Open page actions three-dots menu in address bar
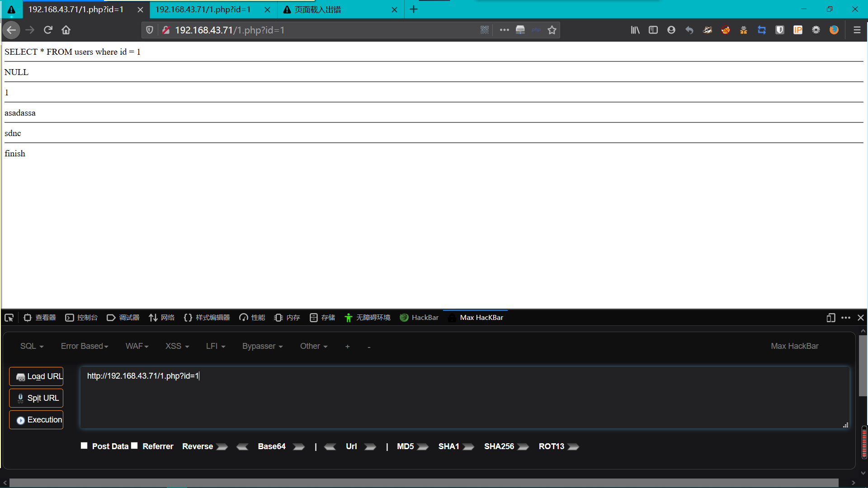The height and width of the screenshot is (488, 868). pyautogui.click(x=505, y=30)
